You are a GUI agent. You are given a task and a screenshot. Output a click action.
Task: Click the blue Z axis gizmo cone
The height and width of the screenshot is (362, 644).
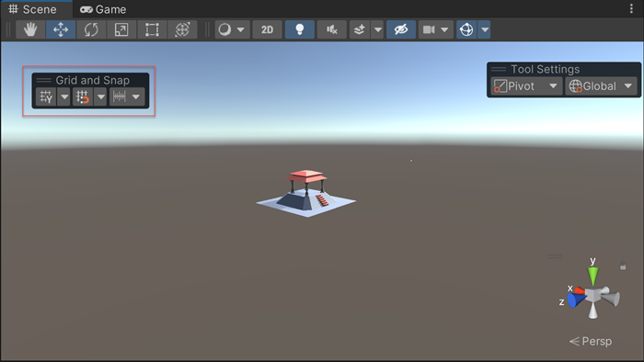pos(576,300)
